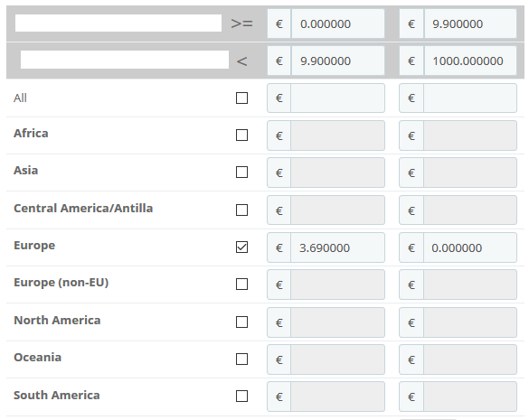Click the blank white box beside >=

[118, 23]
